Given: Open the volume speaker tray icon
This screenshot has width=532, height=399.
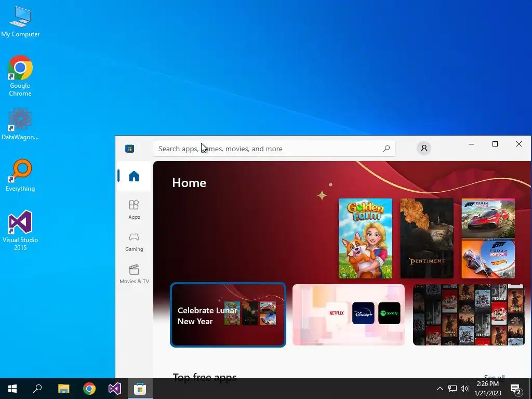Looking at the screenshot, I should (x=464, y=389).
